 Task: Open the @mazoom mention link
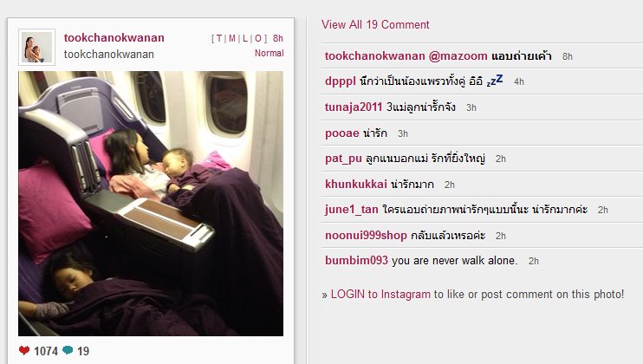[458, 55]
